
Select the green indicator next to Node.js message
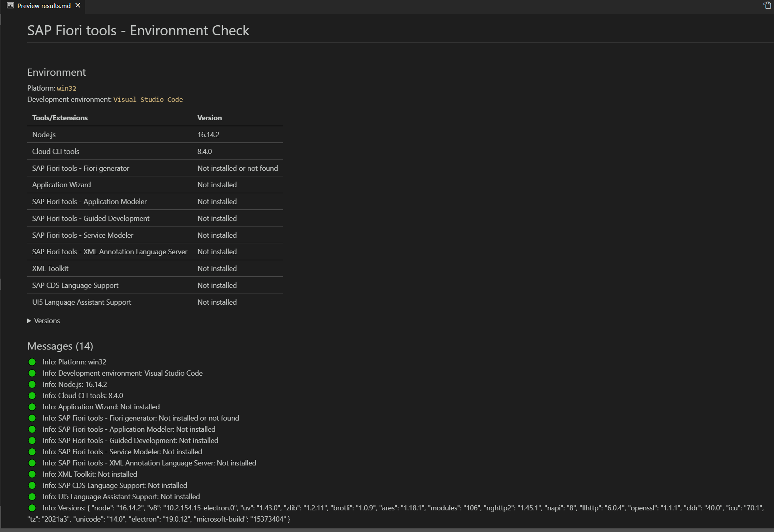click(32, 384)
